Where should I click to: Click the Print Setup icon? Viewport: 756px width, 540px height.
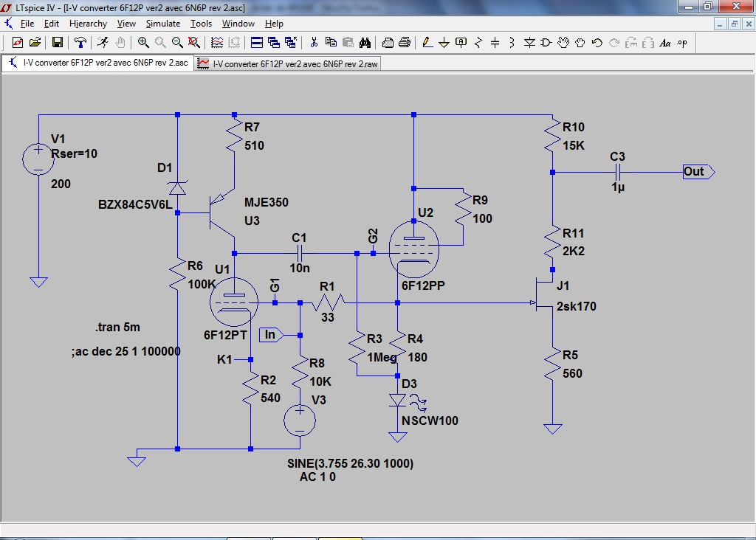coord(388,43)
